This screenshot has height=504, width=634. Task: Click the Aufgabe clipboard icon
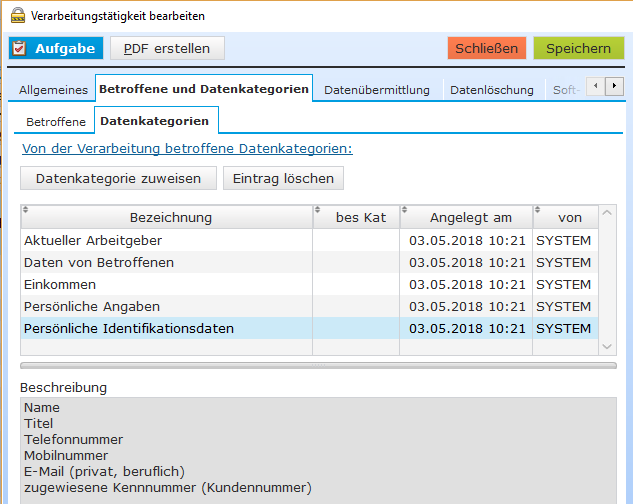coord(19,48)
